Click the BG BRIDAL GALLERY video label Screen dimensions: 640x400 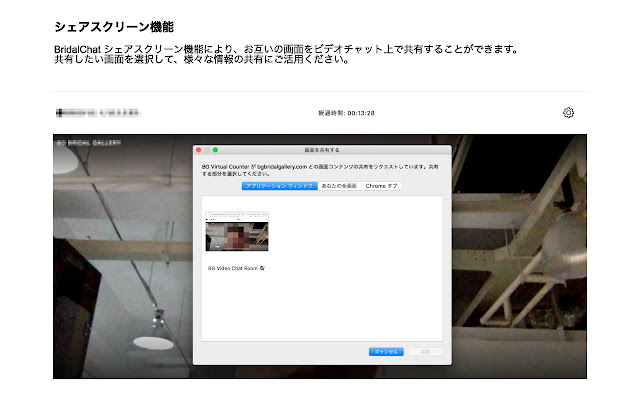pos(89,143)
